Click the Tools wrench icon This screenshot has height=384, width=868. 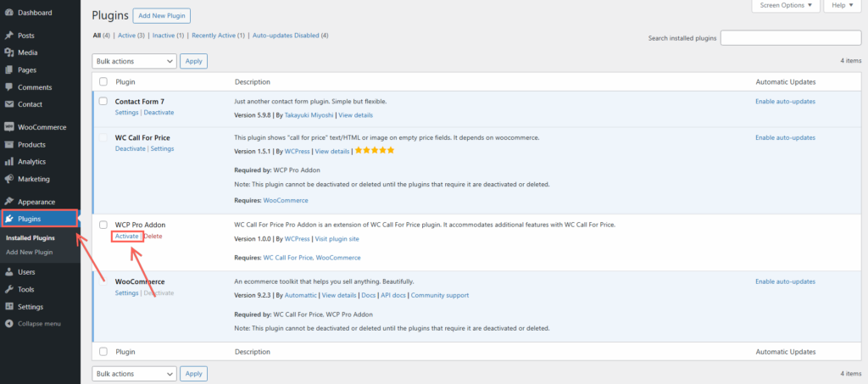tap(8, 289)
